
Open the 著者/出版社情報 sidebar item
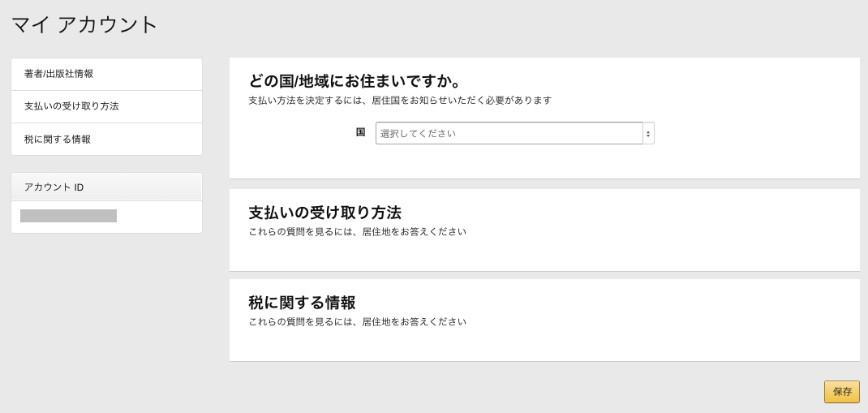(106, 74)
